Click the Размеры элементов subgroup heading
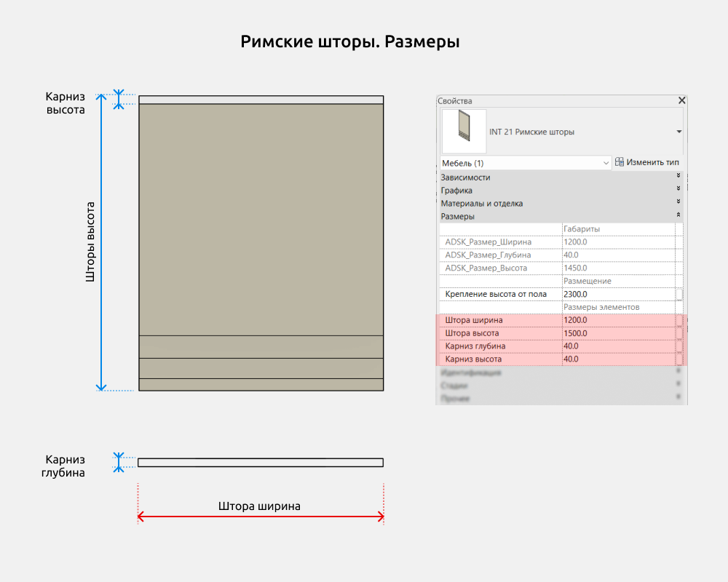The width and height of the screenshot is (728, 582). (601, 307)
